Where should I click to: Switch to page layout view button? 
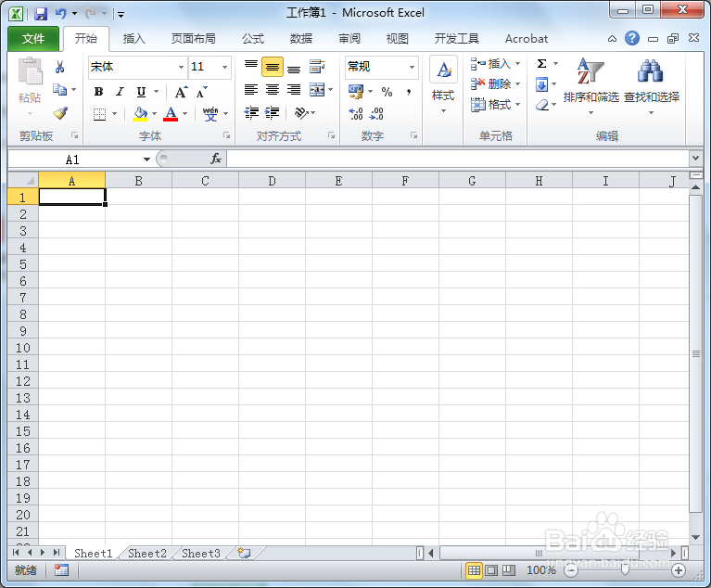[491, 569]
